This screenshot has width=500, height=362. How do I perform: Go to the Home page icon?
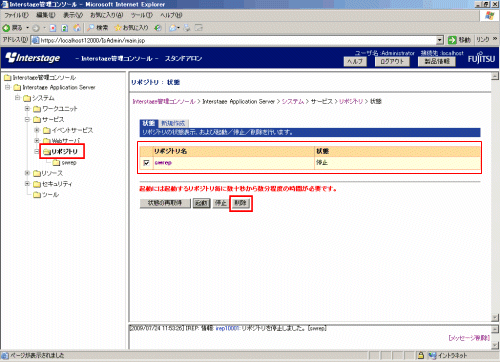pyautogui.click(x=77, y=28)
